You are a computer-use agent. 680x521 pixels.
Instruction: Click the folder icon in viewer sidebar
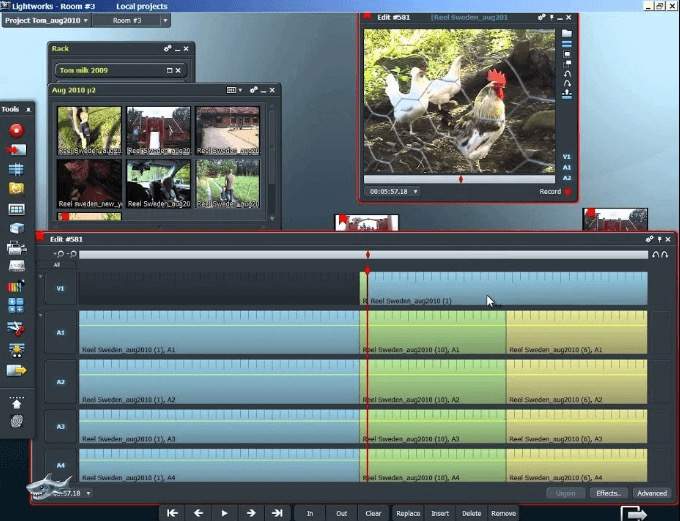567,33
